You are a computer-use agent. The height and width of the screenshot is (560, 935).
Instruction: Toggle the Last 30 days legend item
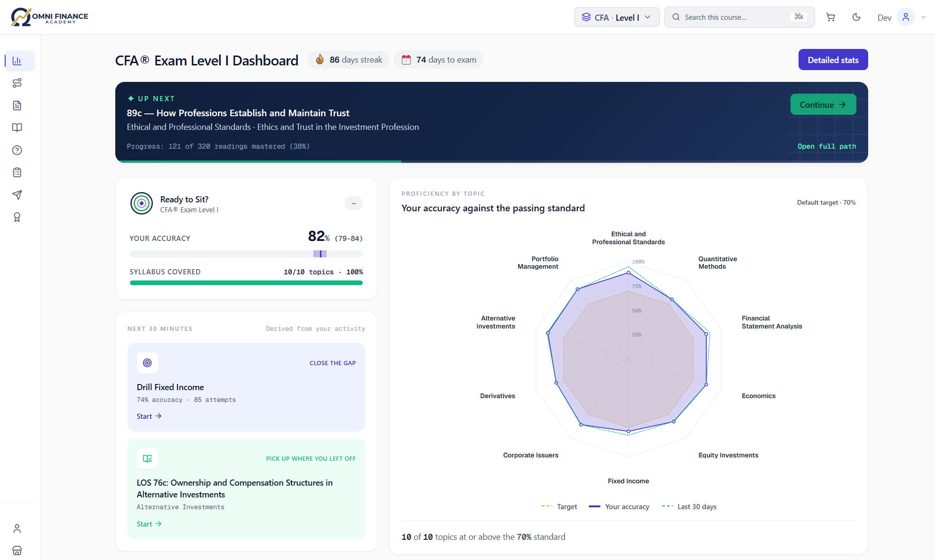(x=689, y=507)
